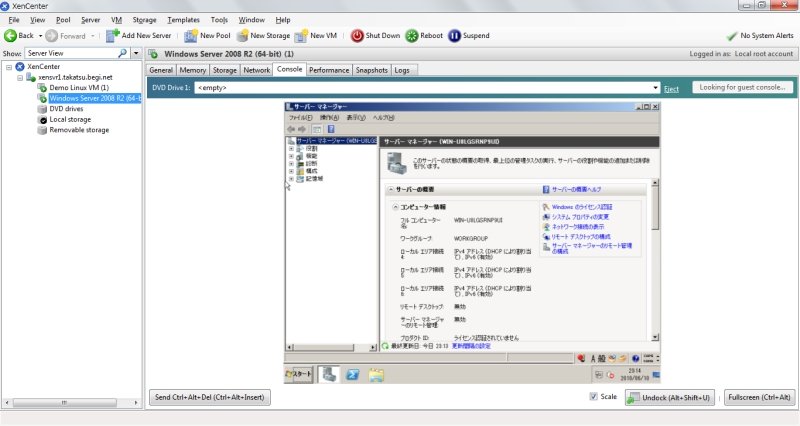This screenshot has height=426, width=800.
Task: Click the New VM icon
Action: click(302, 36)
